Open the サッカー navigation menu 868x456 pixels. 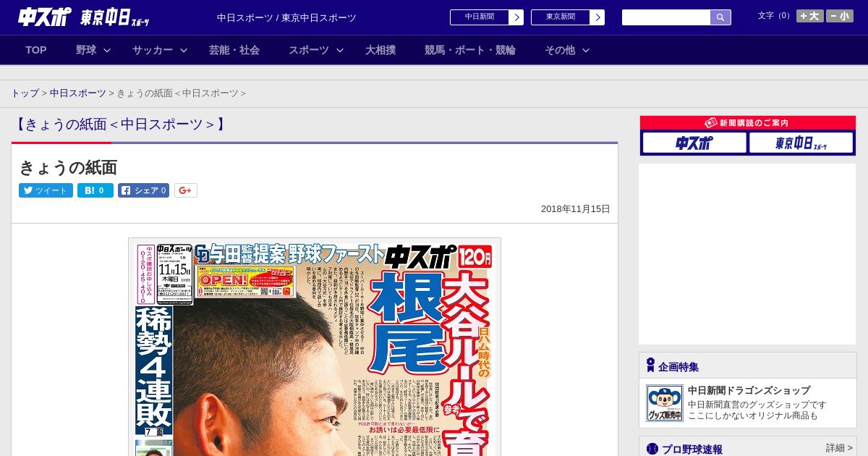(x=153, y=50)
